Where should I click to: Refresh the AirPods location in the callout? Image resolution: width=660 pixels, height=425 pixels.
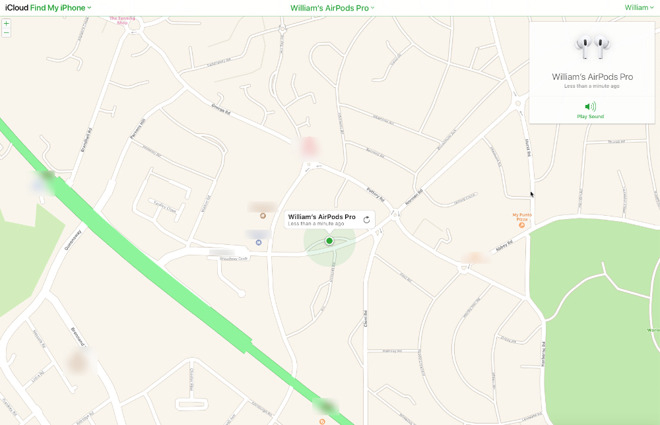(367, 220)
